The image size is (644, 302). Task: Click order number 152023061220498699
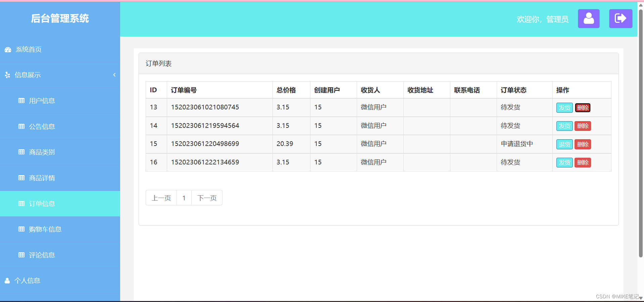(x=205, y=144)
